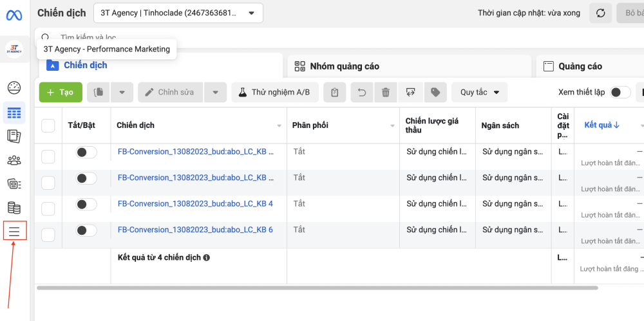Open Account Overview gauge icon in sidebar
Screen dimensions: 644x321
pos(14,87)
